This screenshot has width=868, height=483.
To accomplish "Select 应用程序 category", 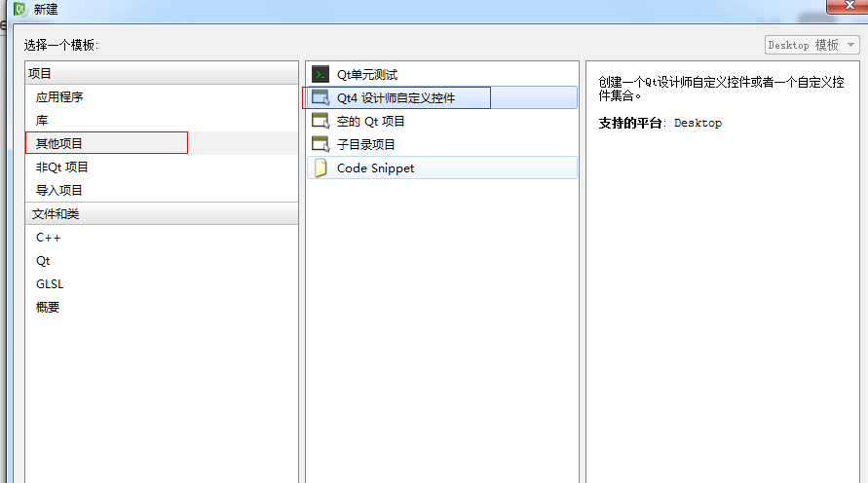I will pyautogui.click(x=162, y=96).
